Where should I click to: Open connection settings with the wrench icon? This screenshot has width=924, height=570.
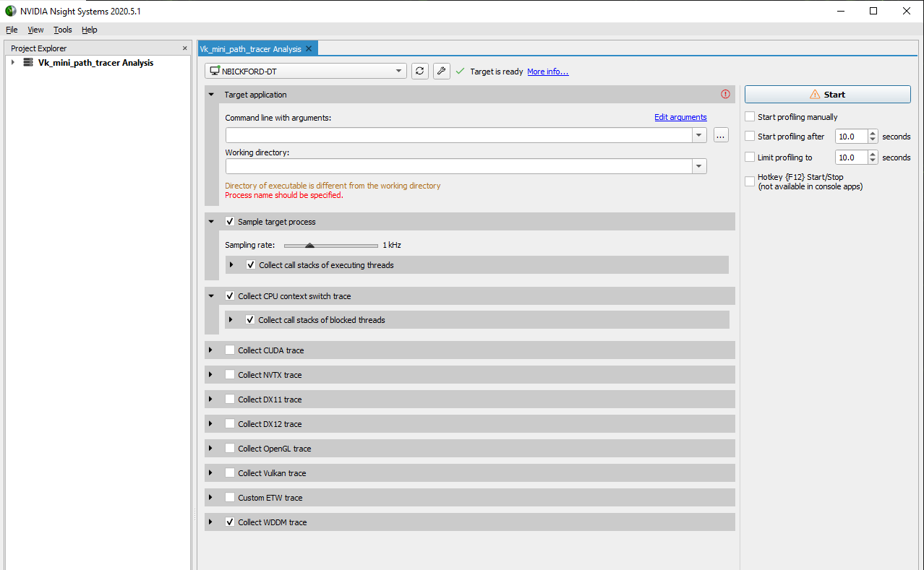(441, 71)
